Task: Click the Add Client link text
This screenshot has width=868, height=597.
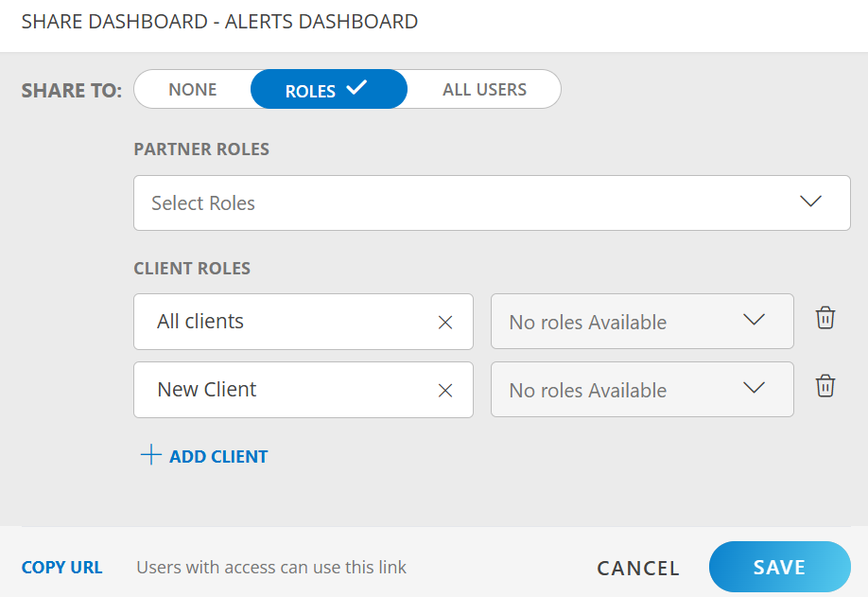Action: [218, 457]
